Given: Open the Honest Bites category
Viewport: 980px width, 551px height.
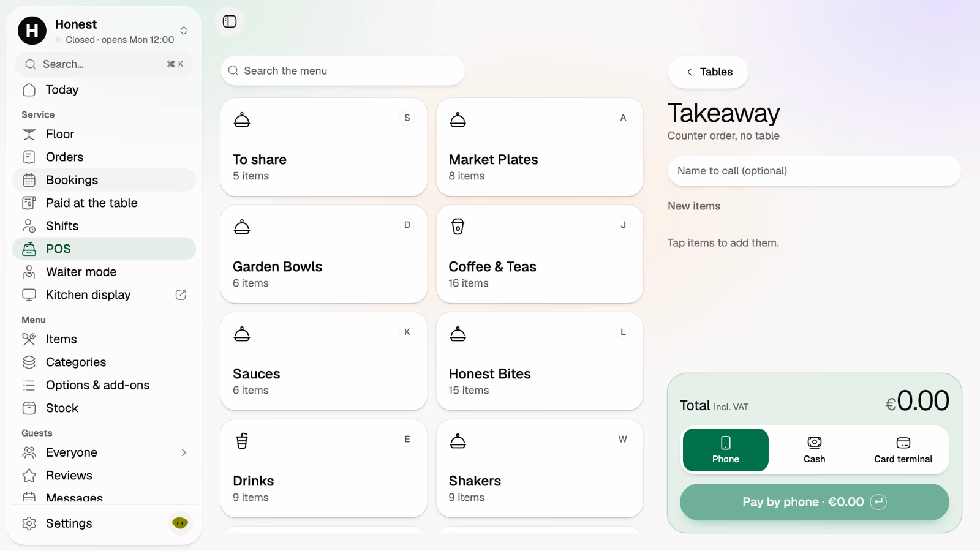Looking at the screenshot, I should (x=540, y=361).
